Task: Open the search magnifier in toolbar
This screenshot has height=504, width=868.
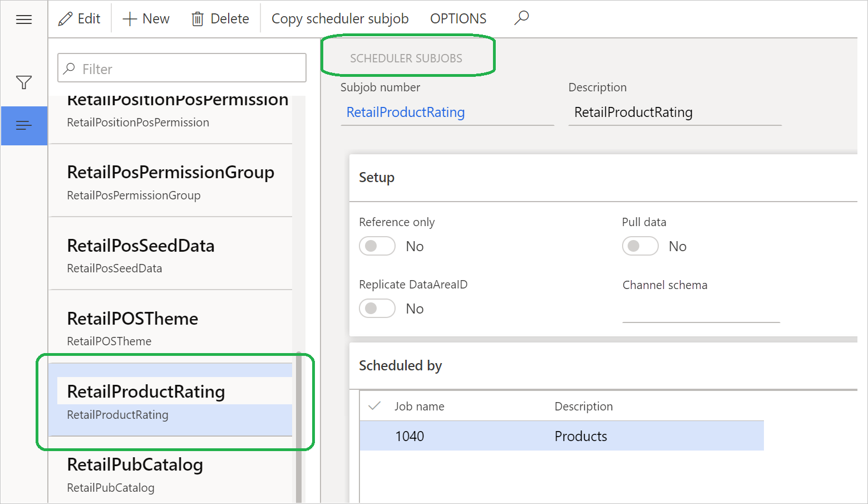Action: pyautogui.click(x=521, y=18)
